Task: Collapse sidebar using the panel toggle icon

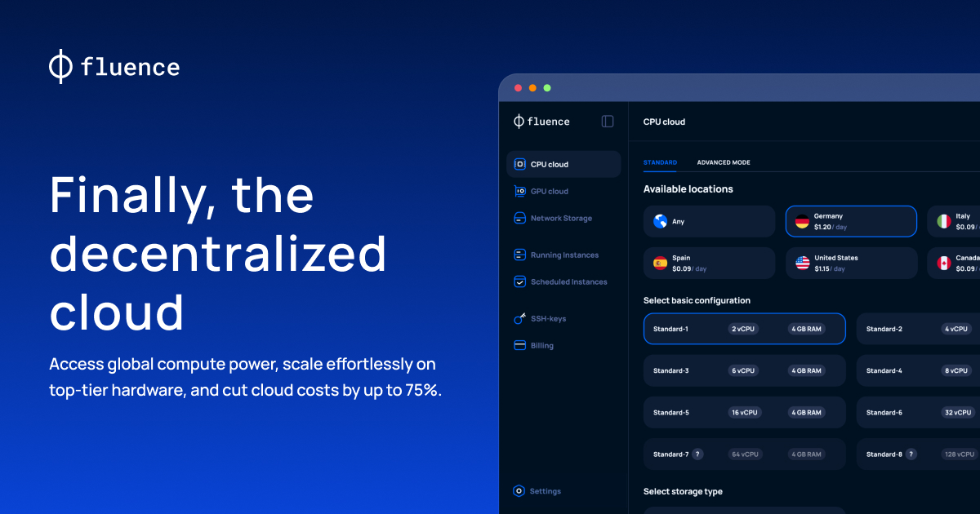Action: click(608, 122)
